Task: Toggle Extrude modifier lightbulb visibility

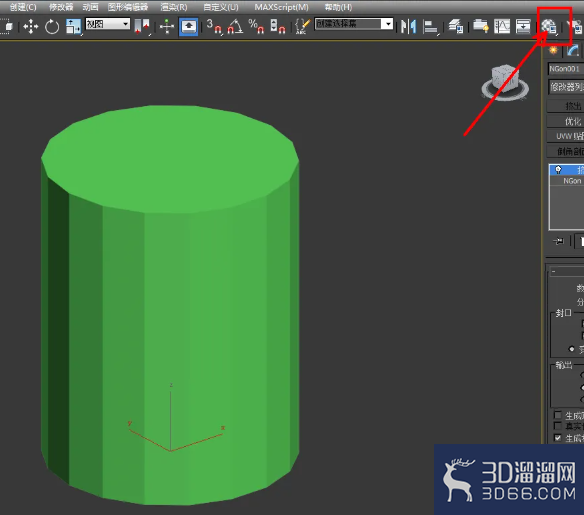Action: click(x=558, y=170)
